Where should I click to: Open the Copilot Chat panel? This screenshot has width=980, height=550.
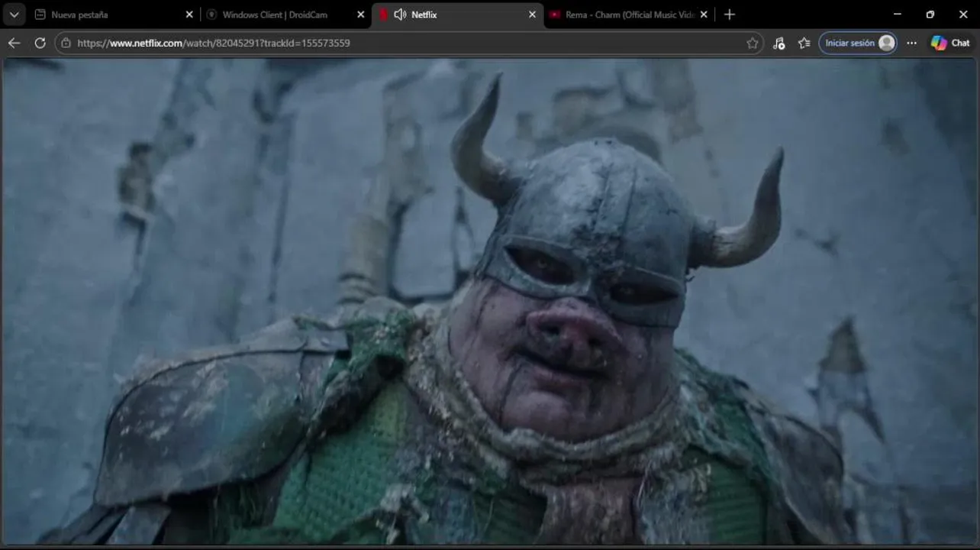pos(950,43)
